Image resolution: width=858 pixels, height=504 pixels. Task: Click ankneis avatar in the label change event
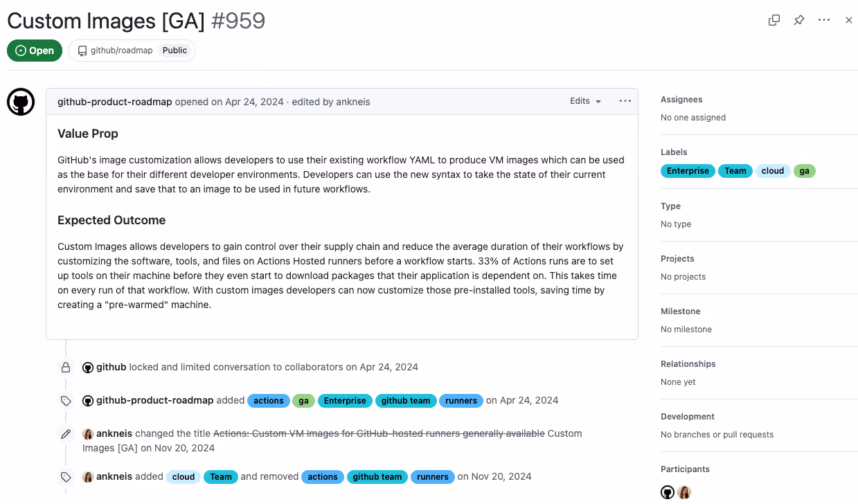[x=88, y=476]
